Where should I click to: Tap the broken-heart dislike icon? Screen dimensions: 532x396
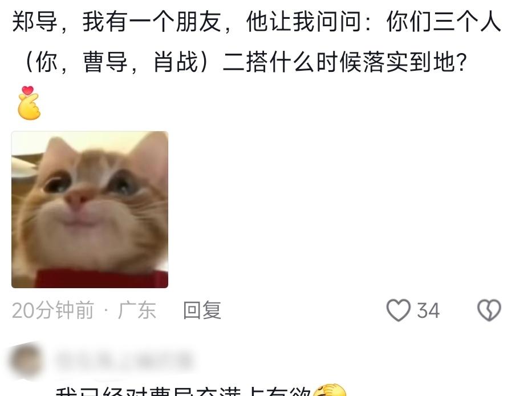tap(489, 310)
